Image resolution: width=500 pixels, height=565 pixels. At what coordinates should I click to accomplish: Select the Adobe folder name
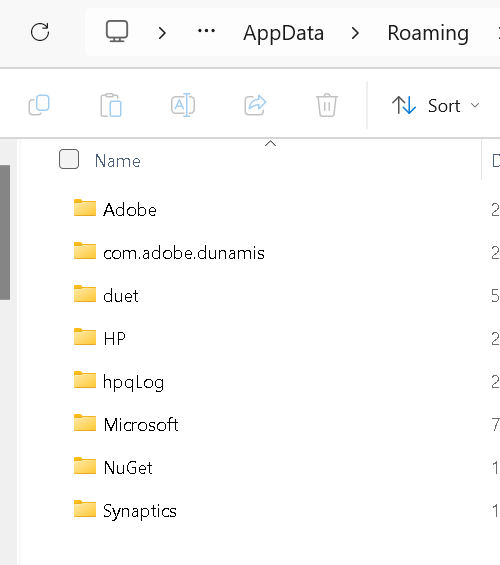click(130, 210)
